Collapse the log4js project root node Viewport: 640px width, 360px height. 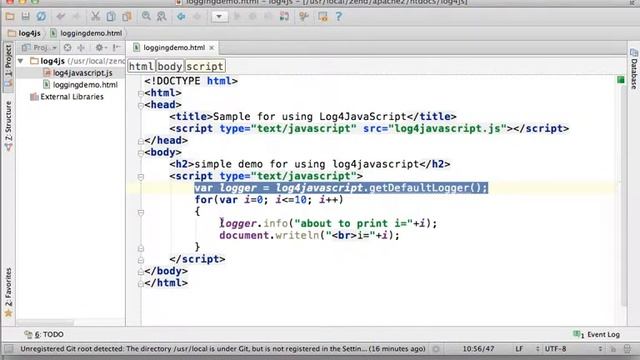20,61
